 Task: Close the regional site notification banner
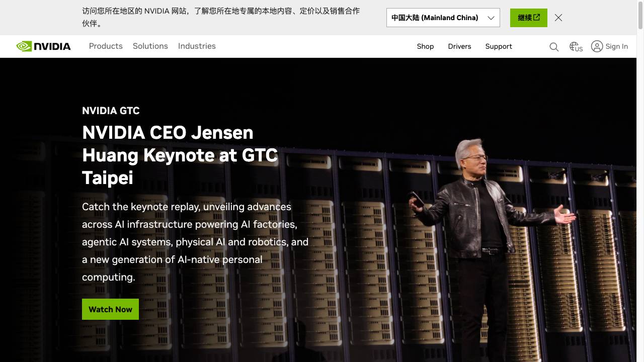pyautogui.click(x=558, y=18)
